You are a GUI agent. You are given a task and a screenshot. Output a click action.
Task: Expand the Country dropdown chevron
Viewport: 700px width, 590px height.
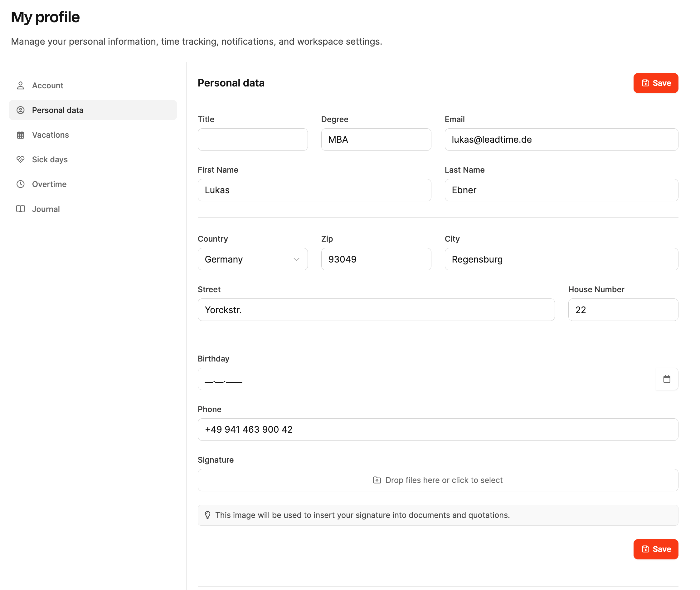[296, 259]
